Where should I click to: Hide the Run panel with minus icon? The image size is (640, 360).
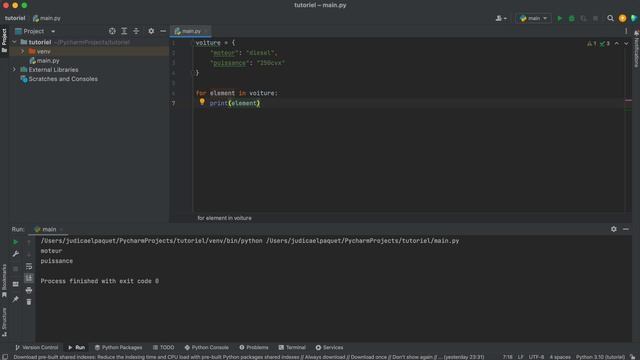click(x=626, y=229)
